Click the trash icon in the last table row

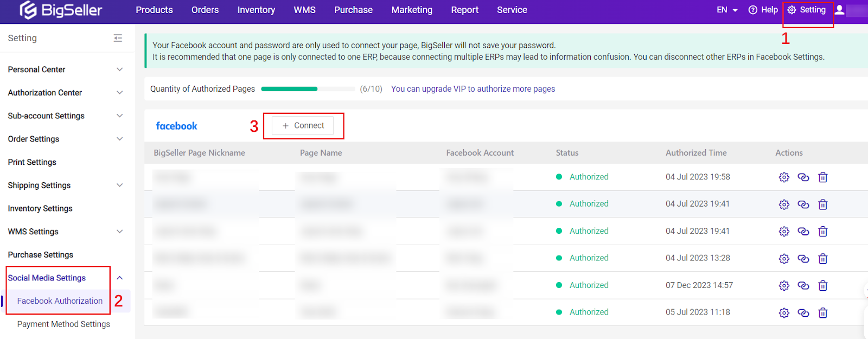pyautogui.click(x=822, y=313)
